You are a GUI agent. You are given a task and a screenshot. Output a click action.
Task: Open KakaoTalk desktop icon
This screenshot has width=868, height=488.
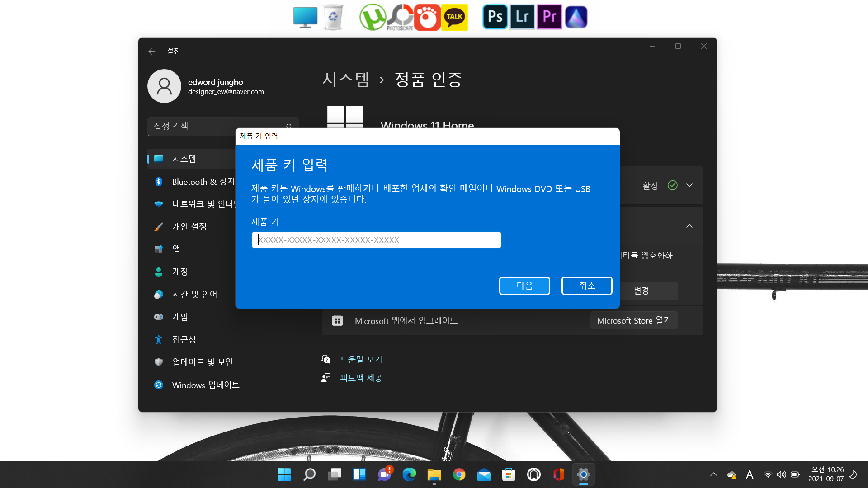pyautogui.click(x=454, y=17)
